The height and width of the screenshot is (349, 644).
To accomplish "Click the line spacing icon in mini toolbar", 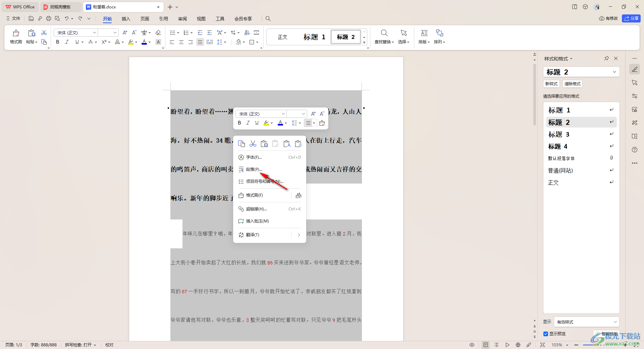I will click(x=294, y=123).
